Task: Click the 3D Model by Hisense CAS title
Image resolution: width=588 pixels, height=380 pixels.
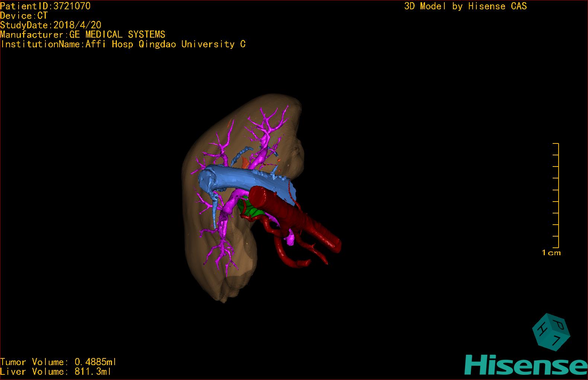Action: pos(466,6)
